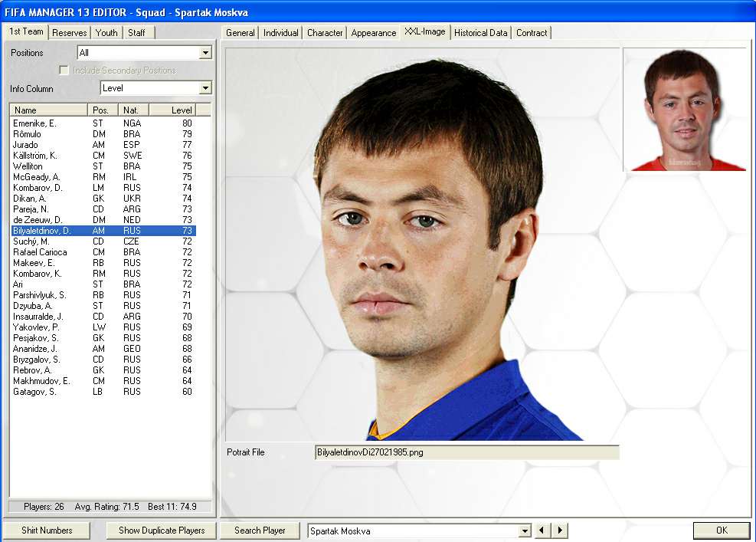Open the Info Column dropdown
This screenshot has width=756, height=542.
(205, 88)
